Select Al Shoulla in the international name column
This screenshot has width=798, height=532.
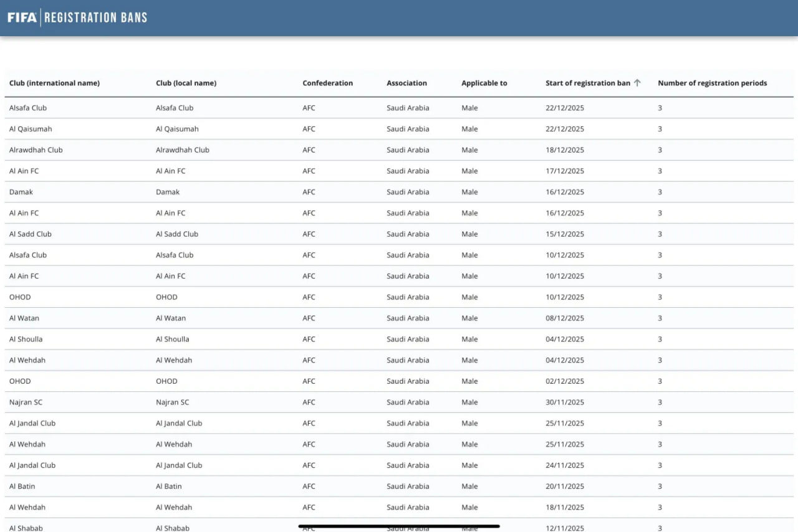[x=26, y=340]
